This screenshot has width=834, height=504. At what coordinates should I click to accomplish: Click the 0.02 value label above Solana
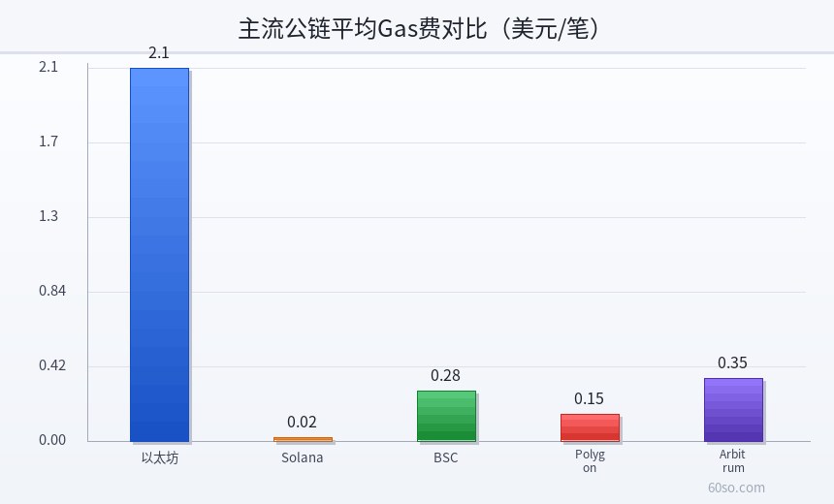tap(303, 422)
